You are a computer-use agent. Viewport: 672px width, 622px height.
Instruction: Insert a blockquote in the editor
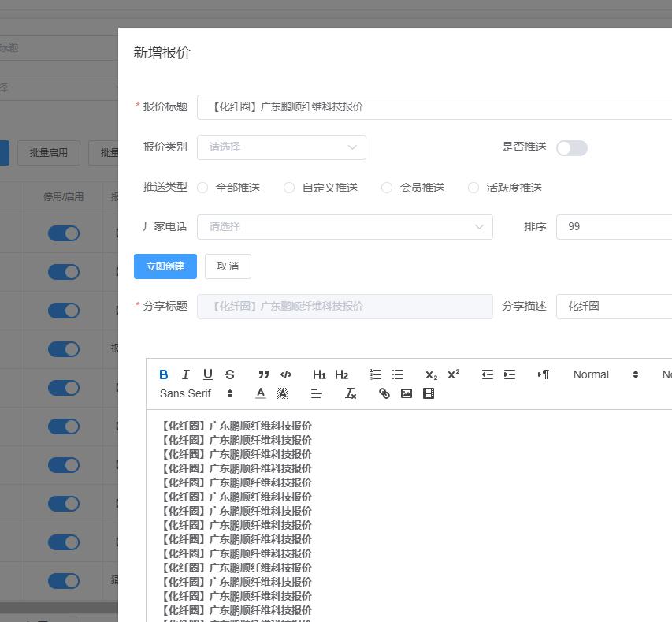click(264, 374)
